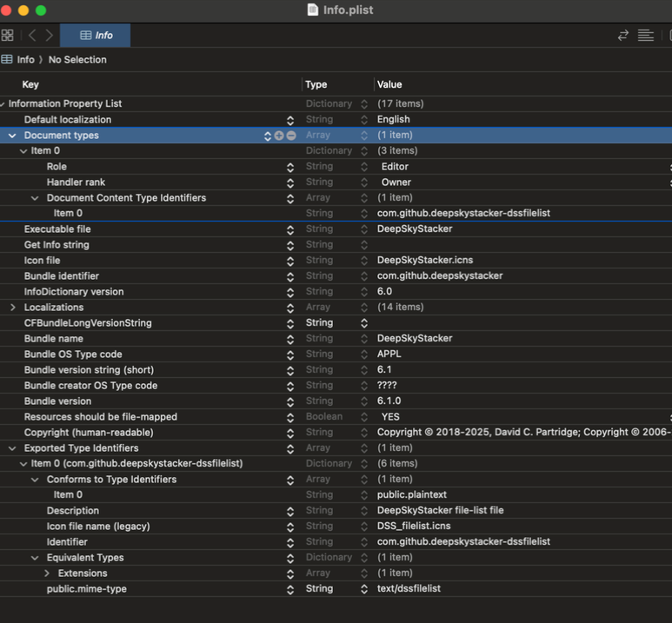Collapse the Document types array
Viewport: 672px width, 623px height.
click(x=12, y=136)
